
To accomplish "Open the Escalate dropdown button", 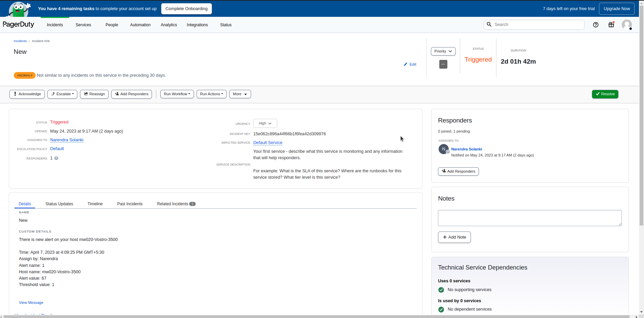I will [x=63, y=94].
